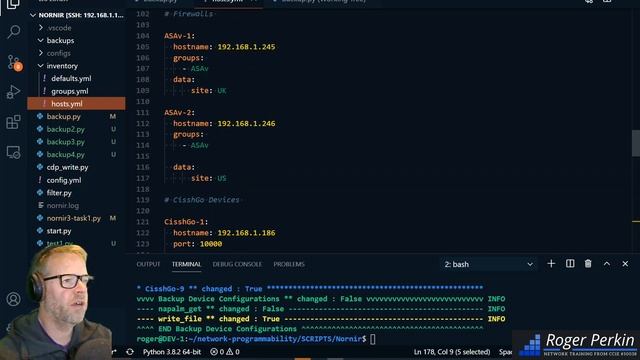Select Python 3.8.2 64-bit interpreter in status bar

tap(172, 351)
